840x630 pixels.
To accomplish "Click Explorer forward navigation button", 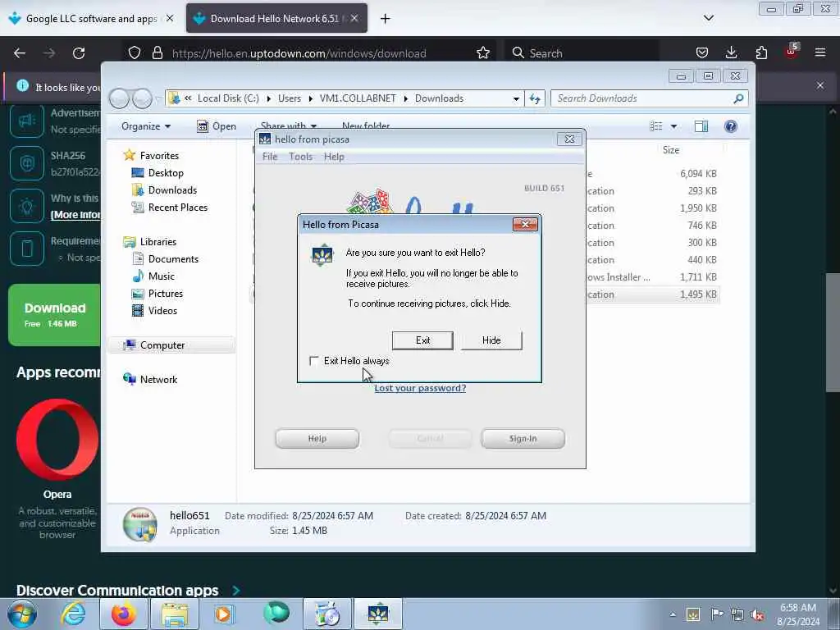I will tap(142, 98).
